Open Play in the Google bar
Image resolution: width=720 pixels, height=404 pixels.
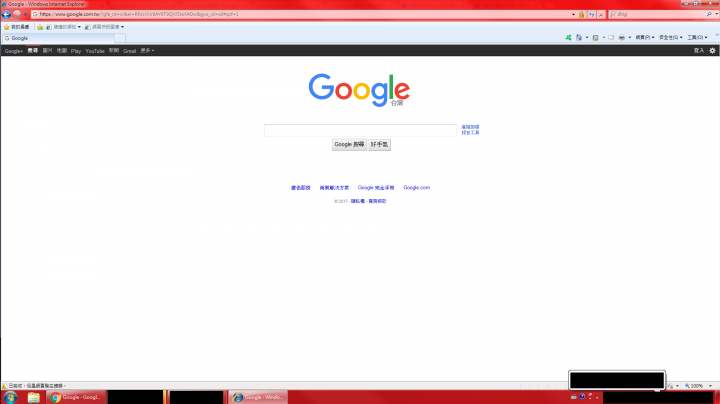click(76, 51)
